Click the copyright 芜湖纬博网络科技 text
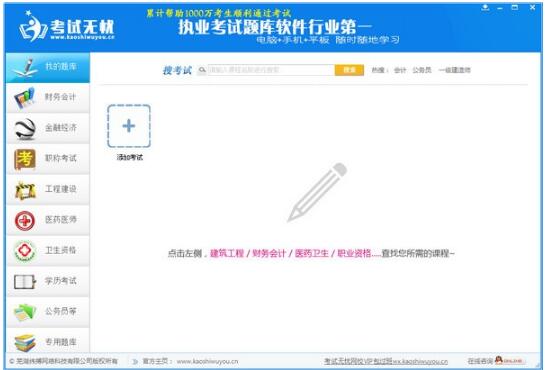This screenshot has width=546, height=370. (64, 361)
